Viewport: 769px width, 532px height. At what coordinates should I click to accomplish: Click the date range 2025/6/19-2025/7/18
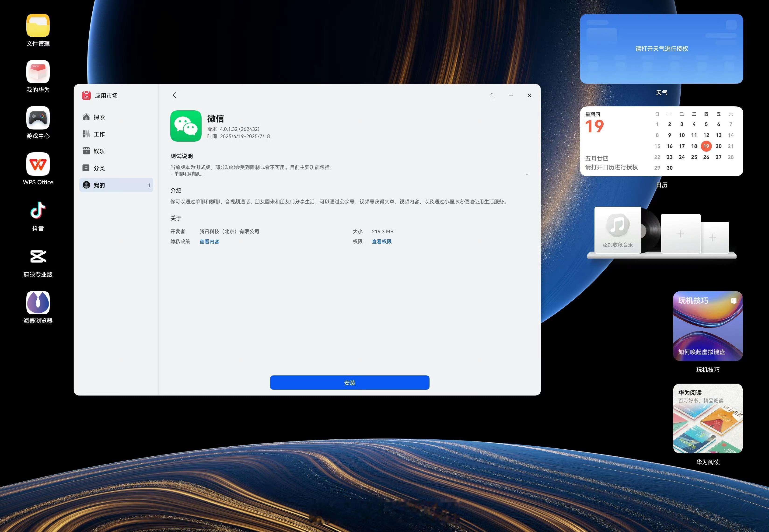(x=245, y=136)
